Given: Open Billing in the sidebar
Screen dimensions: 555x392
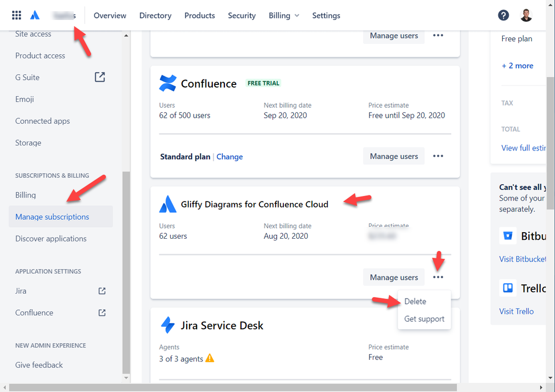Looking at the screenshot, I should click(x=26, y=195).
